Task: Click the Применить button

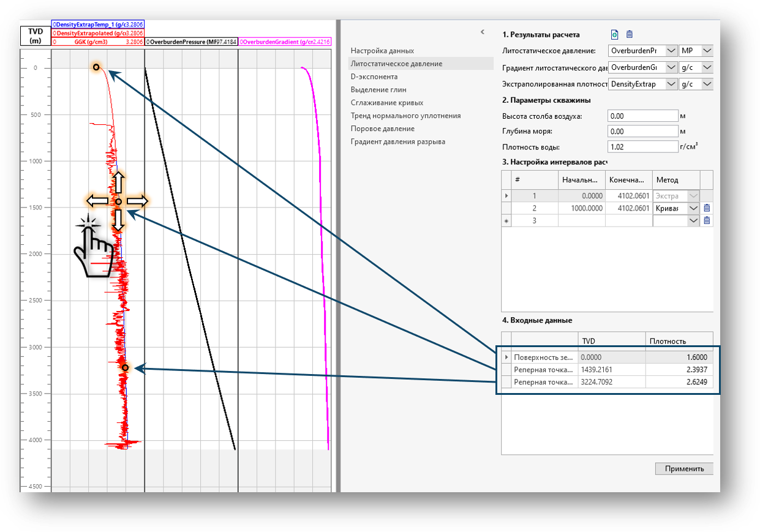Action: [x=684, y=469]
